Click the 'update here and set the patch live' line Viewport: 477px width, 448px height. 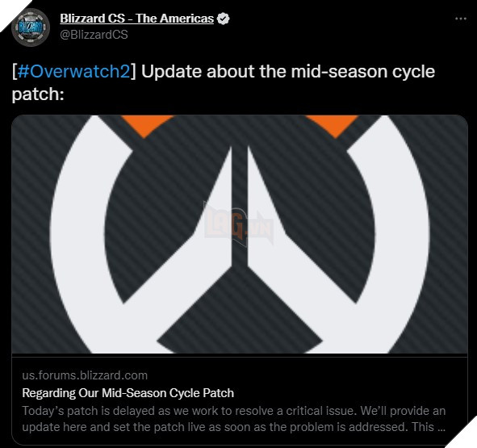[233, 427]
